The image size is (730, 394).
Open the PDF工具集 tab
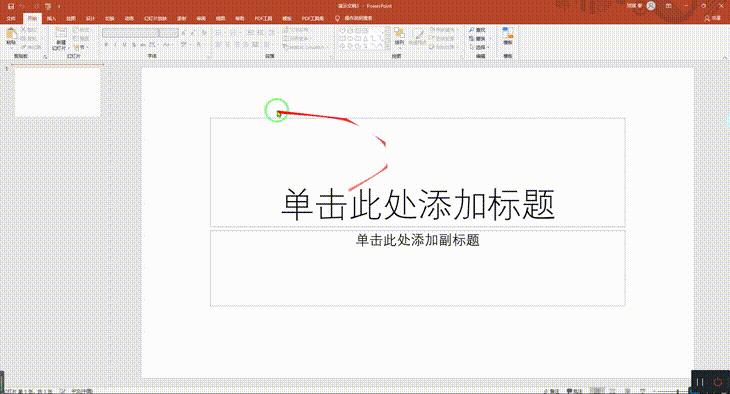pyautogui.click(x=313, y=18)
